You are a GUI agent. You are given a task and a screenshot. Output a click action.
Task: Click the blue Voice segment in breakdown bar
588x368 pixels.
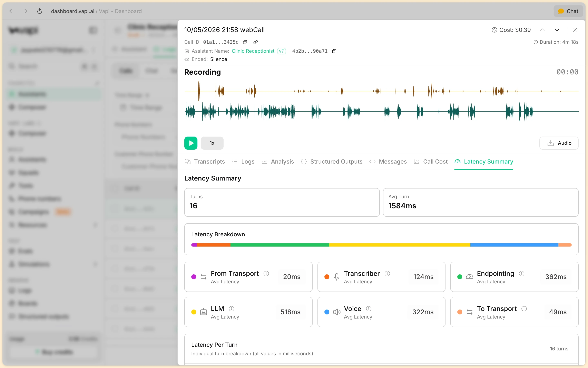pos(514,245)
